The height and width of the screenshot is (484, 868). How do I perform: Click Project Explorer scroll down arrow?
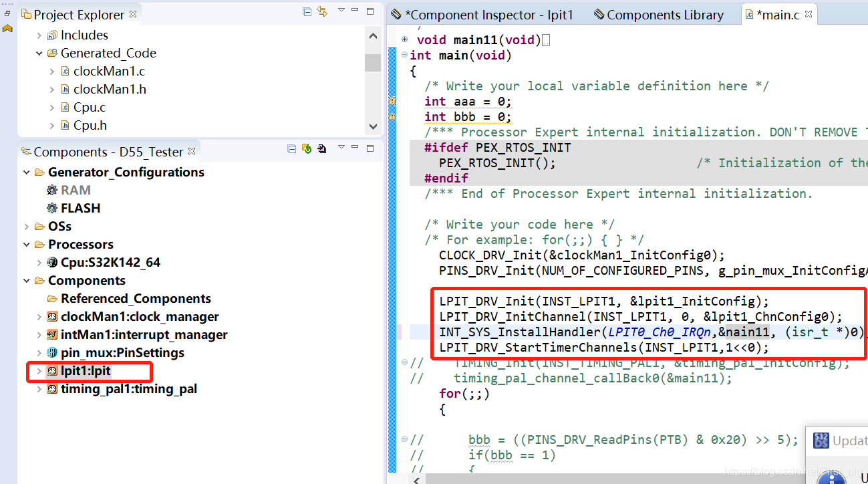pyautogui.click(x=373, y=126)
